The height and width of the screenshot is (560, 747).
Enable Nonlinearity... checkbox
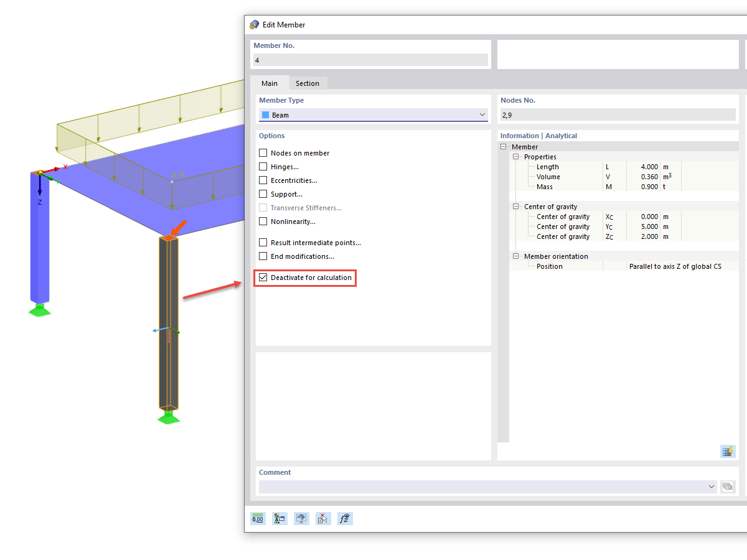pos(263,222)
